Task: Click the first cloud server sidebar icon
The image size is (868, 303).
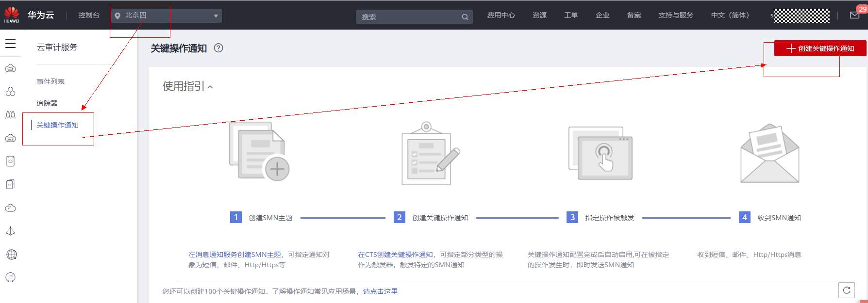Action: [x=10, y=68]
